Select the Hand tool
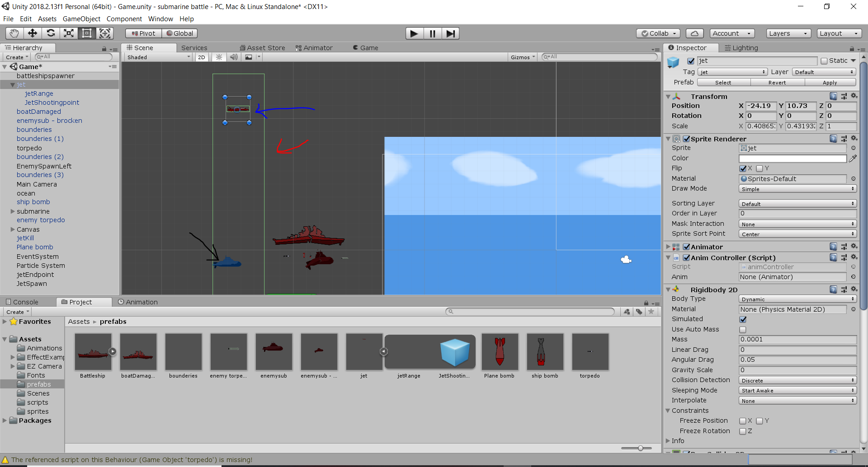This screenshot has height=467, width=868. [x=14, y=33]
